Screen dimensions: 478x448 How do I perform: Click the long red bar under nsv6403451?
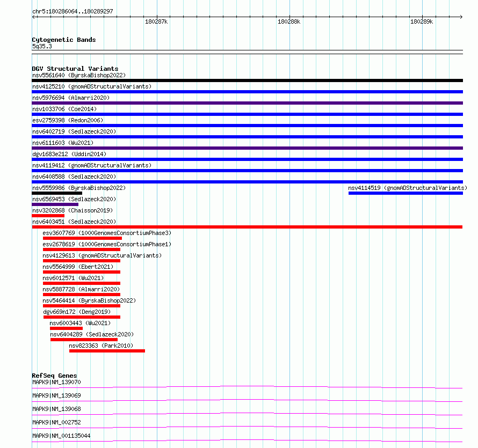coord(247,227)
